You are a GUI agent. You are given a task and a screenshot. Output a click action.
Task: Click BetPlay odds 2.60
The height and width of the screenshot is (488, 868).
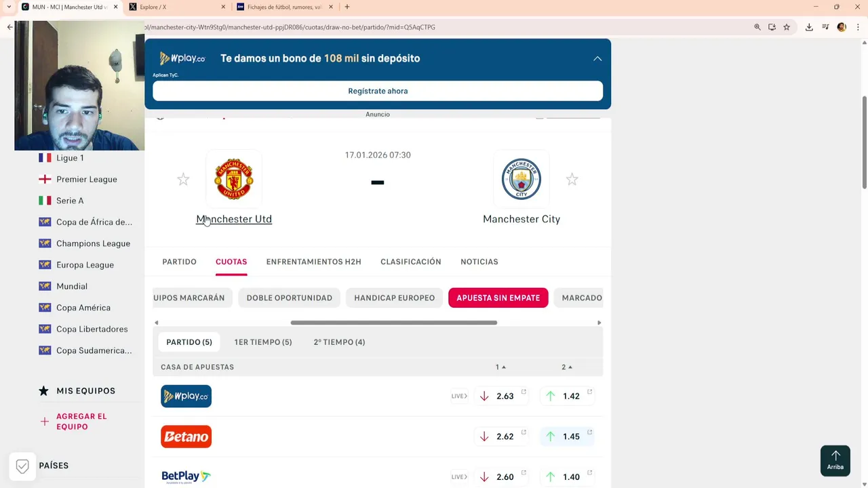501,476
